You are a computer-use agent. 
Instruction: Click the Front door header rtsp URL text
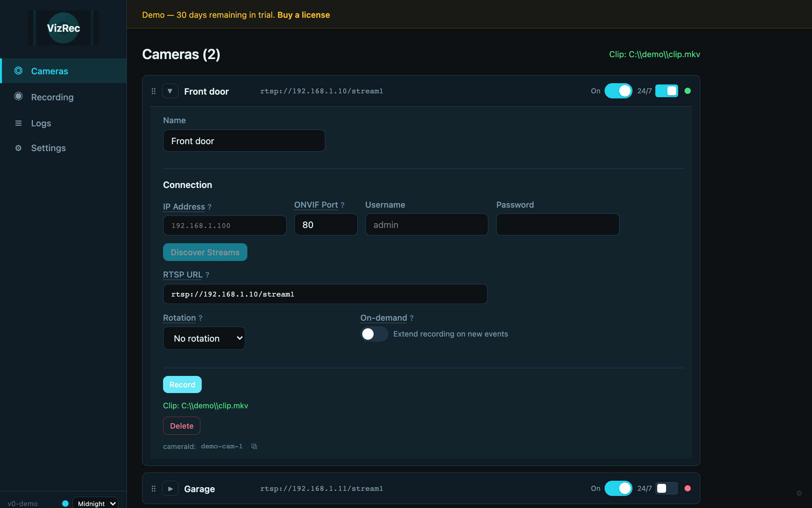[321, 91]
